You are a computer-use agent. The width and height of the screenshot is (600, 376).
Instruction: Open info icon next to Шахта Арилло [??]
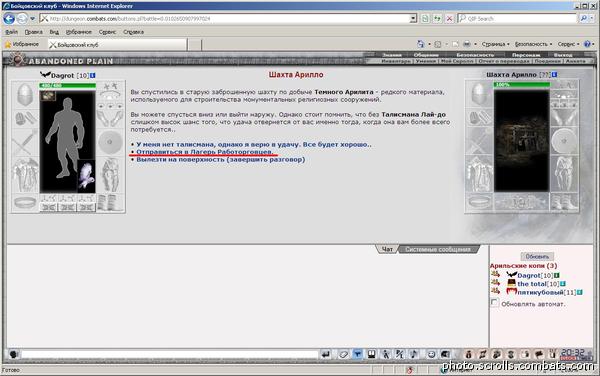pos(554,75)
